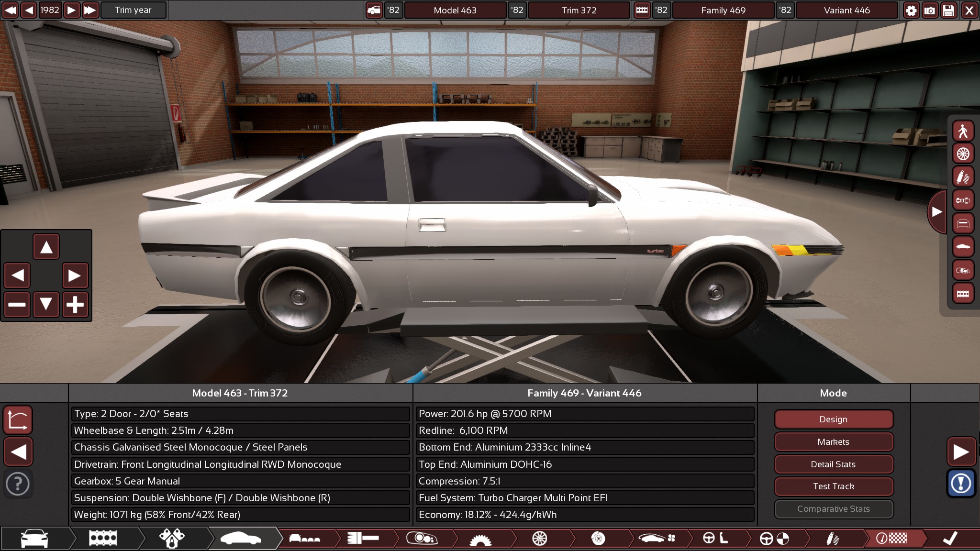Open the gear drivetrain tab
This screenshot has height=551, width=980.
coord(480,539)
